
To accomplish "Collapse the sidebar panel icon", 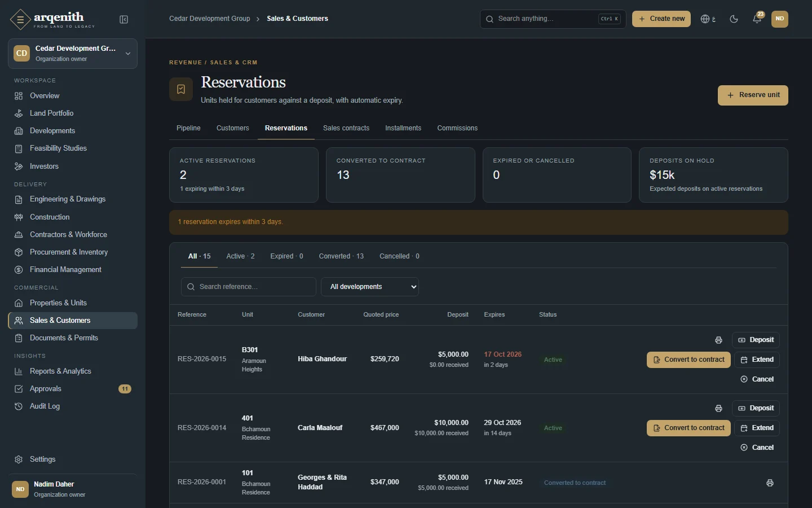I will 124,20.
